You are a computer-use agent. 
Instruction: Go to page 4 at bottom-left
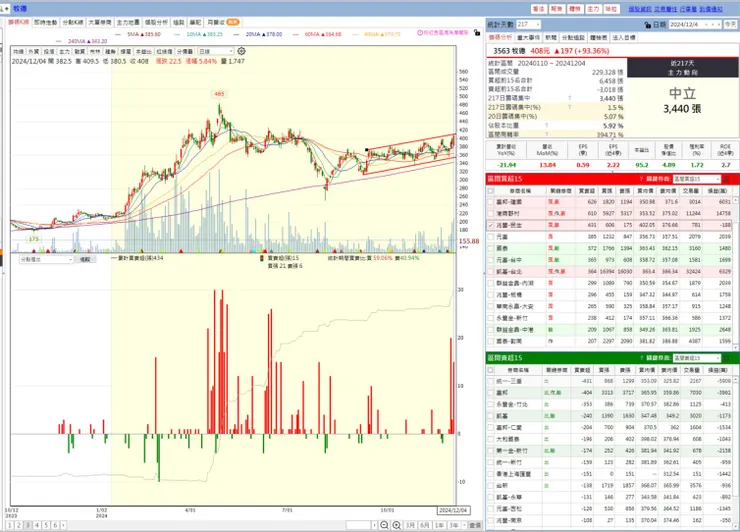click(x=37, y=525)
